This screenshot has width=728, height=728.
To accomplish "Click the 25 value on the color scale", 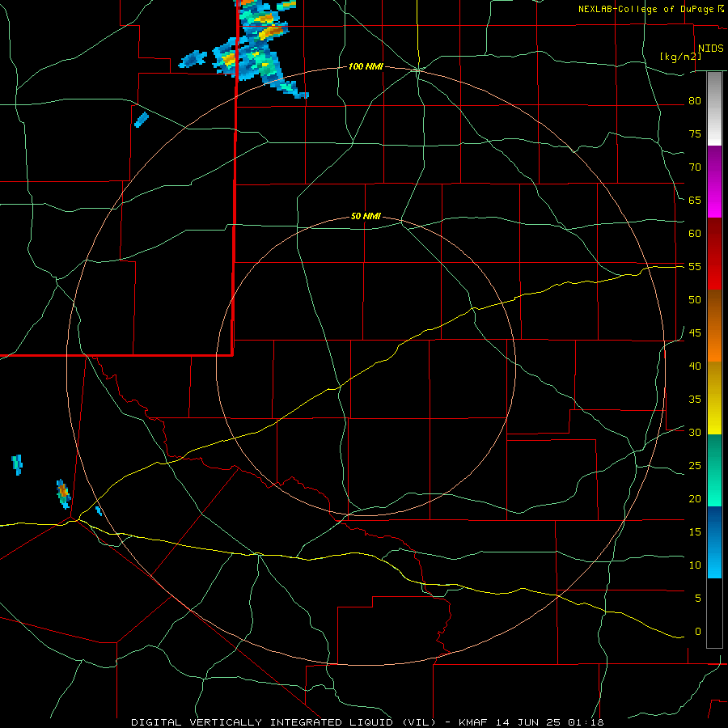I will coord(695,466).
